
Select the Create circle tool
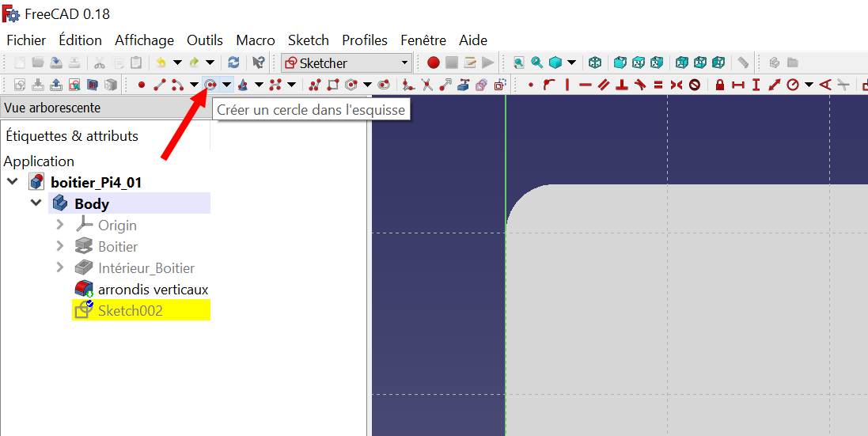tap(210, 85)
